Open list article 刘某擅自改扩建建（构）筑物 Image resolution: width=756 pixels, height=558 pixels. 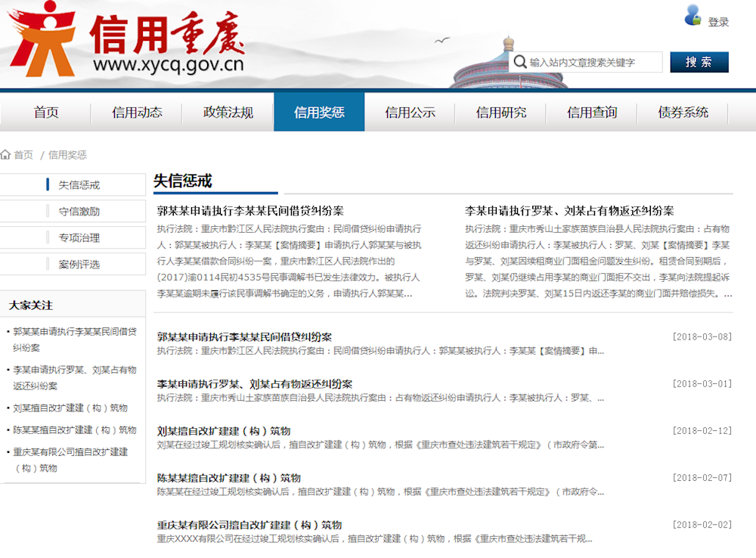pos(224,431)
